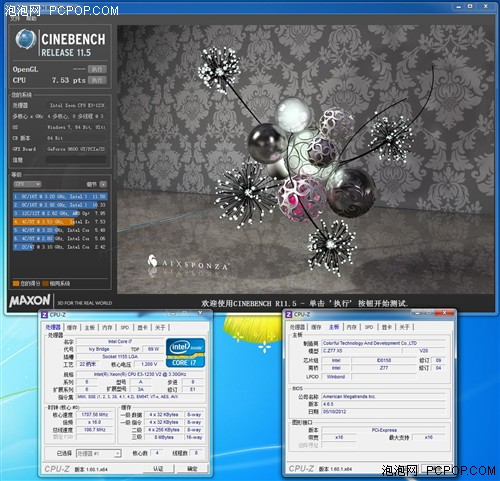Expand ranking details with the plus button
500x481 pixels.
[x=103, y=184]
